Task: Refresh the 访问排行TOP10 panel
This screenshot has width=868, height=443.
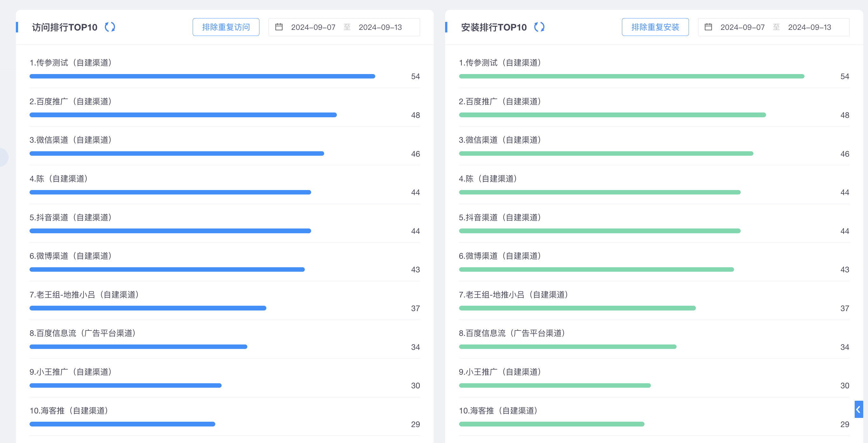Action: click(110, 27)
